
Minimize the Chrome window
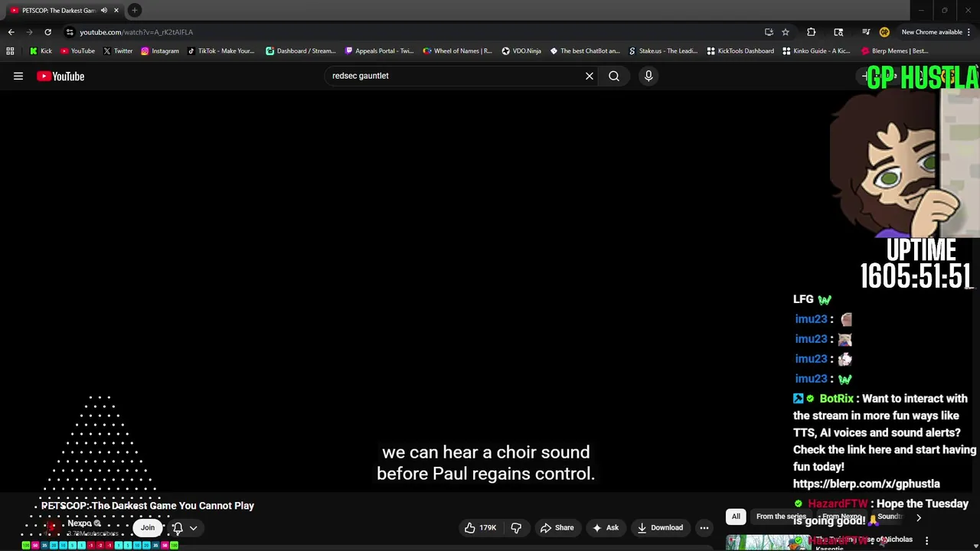pyautogui.click(x=921, y=11)
